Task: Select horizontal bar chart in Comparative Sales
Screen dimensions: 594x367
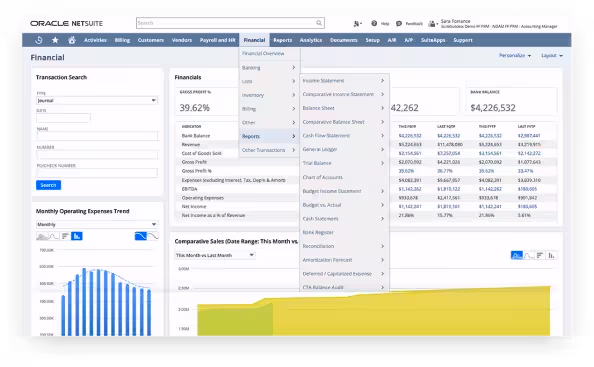Action: point(540,256)
